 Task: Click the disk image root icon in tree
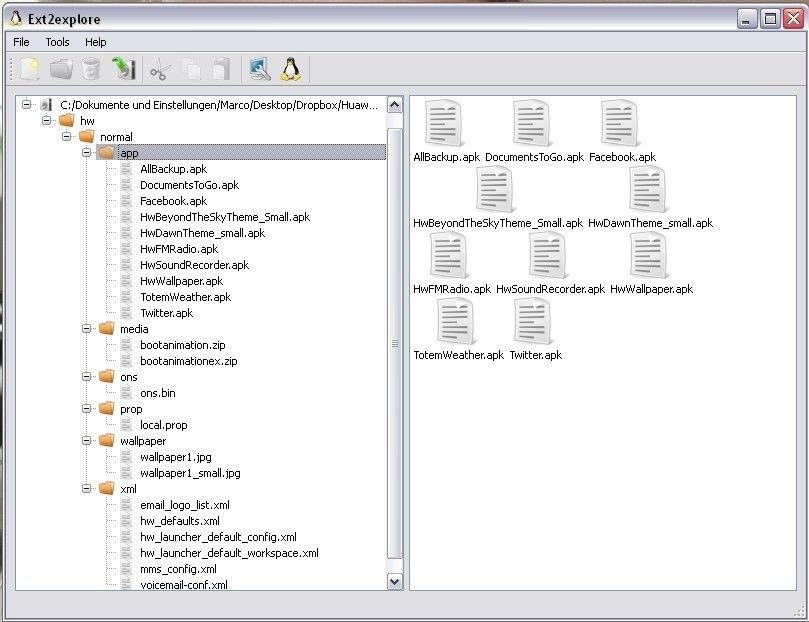tap(46, 105)
